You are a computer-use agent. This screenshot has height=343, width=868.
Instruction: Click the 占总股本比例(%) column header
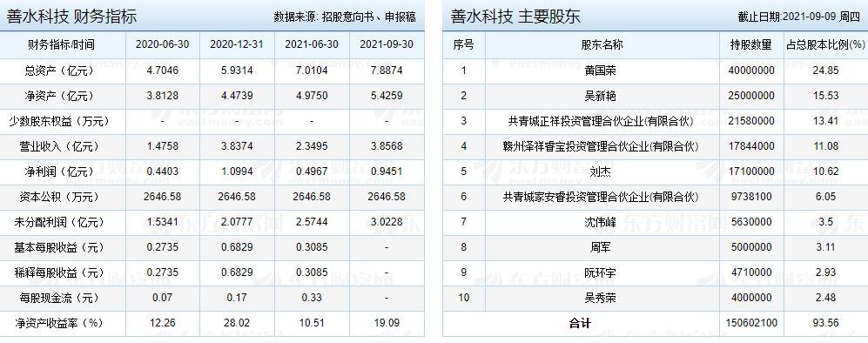pos(825,44)
